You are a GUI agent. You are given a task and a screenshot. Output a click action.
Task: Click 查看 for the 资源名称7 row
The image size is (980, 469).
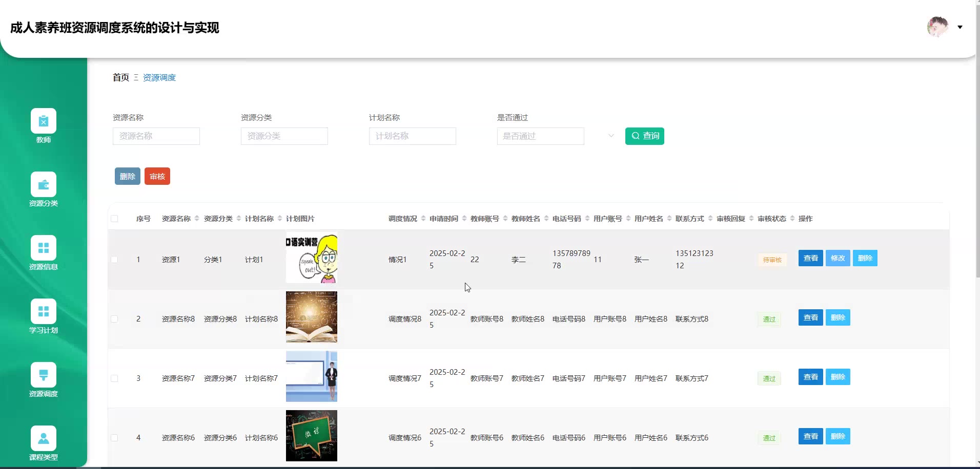tap(811, 377)
